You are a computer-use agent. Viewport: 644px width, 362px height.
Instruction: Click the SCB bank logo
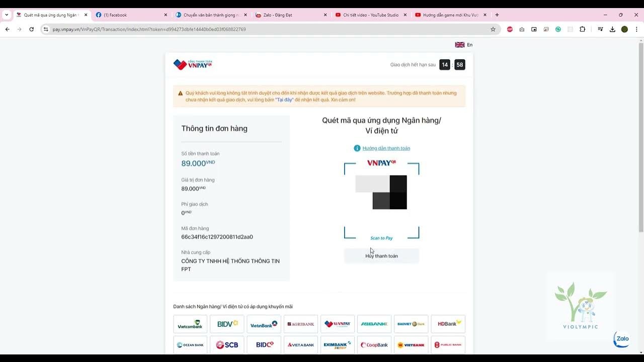click(x=227, y=345)
